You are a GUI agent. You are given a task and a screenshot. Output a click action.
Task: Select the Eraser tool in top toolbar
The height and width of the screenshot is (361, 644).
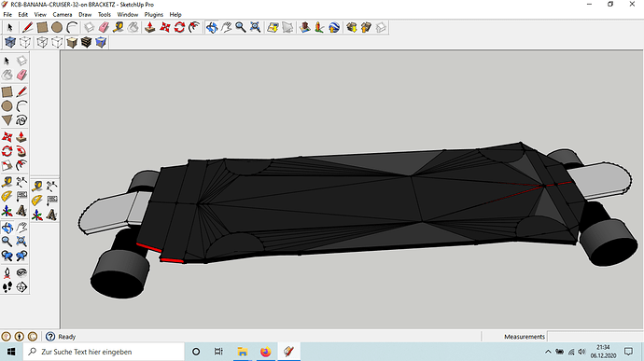104,27
